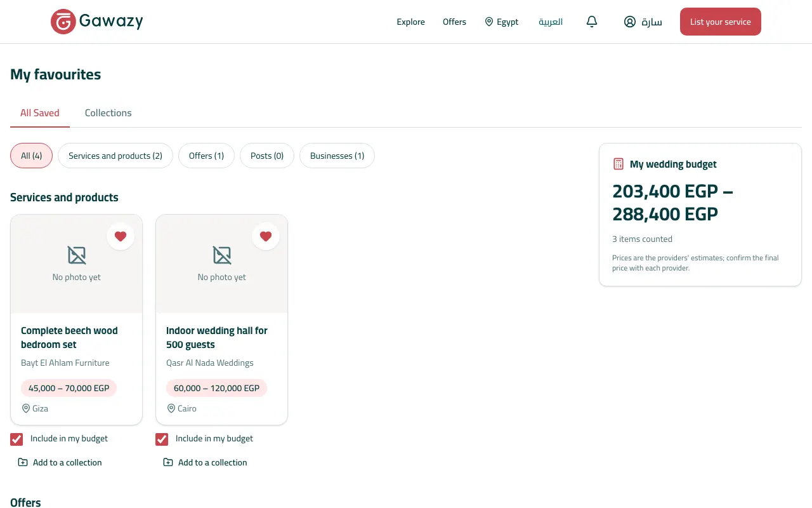Open Explore in the top navigation
Viewport: 812px width, 508px height.
[411, 22]
